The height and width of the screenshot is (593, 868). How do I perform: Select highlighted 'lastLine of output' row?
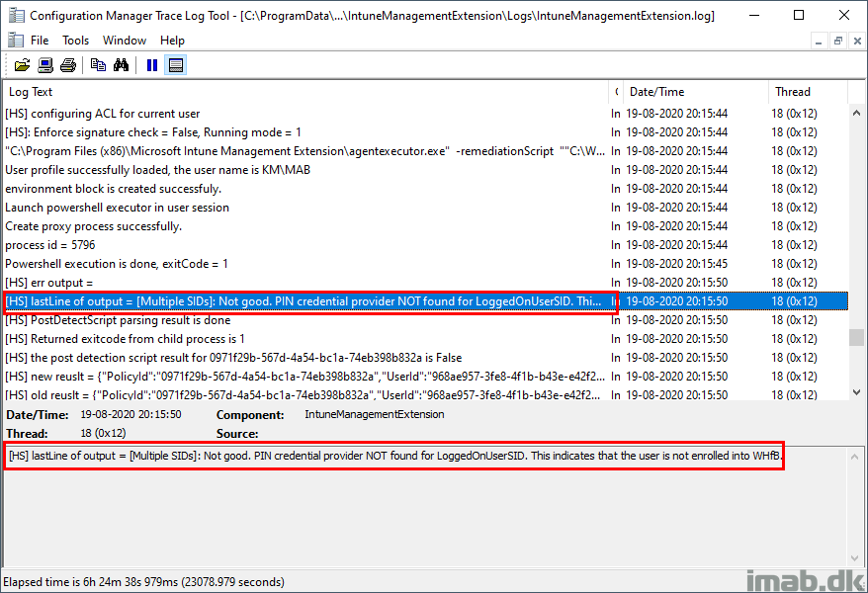click(426, 301)
